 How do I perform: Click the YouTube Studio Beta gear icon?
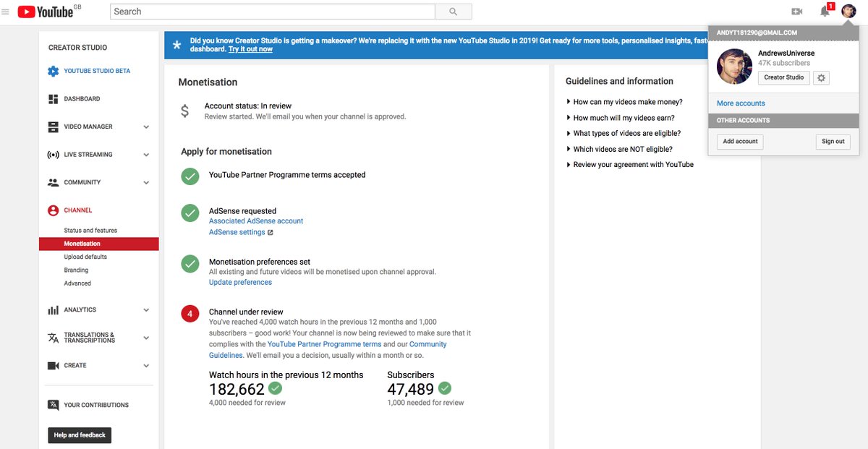[53, 72]
